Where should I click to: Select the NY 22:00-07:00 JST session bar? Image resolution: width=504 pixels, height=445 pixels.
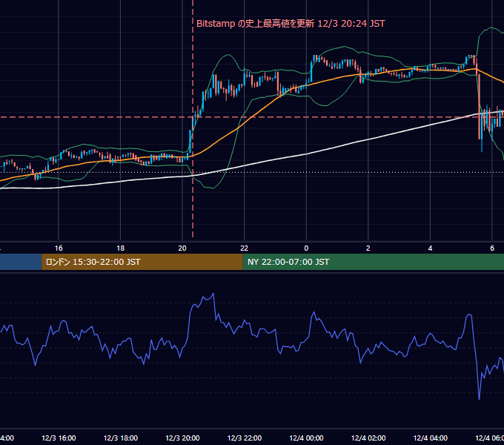click(373, 262)
